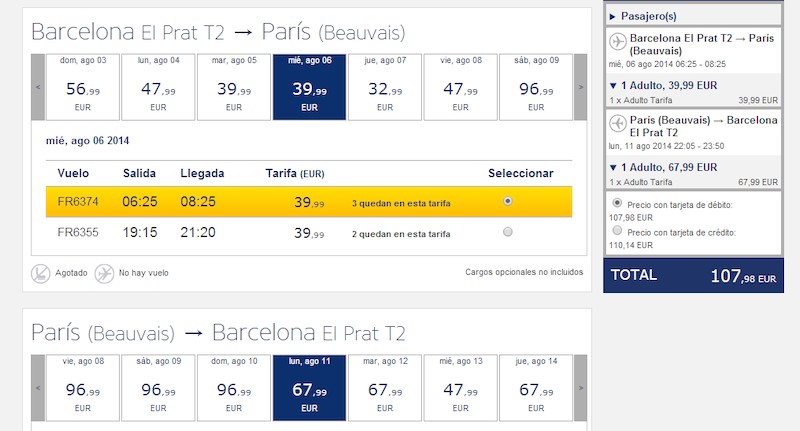This screenshot has height=431, width=800.
Task: Show earlier return dates with left arrow
Action: (38, 388)
